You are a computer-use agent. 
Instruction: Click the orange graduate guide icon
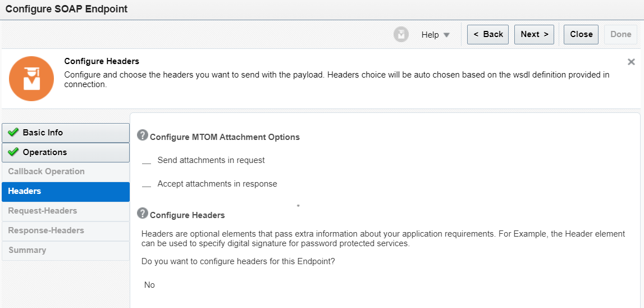(x=31, y=79)
